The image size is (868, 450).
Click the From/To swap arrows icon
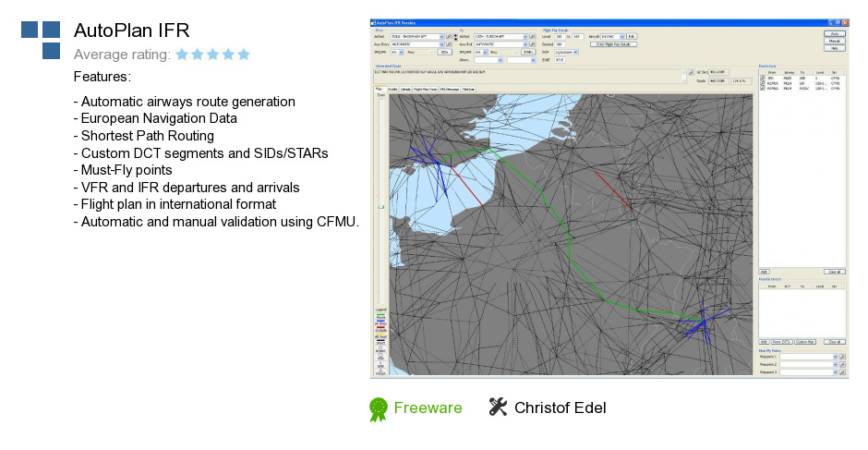[x=455, y=37]
